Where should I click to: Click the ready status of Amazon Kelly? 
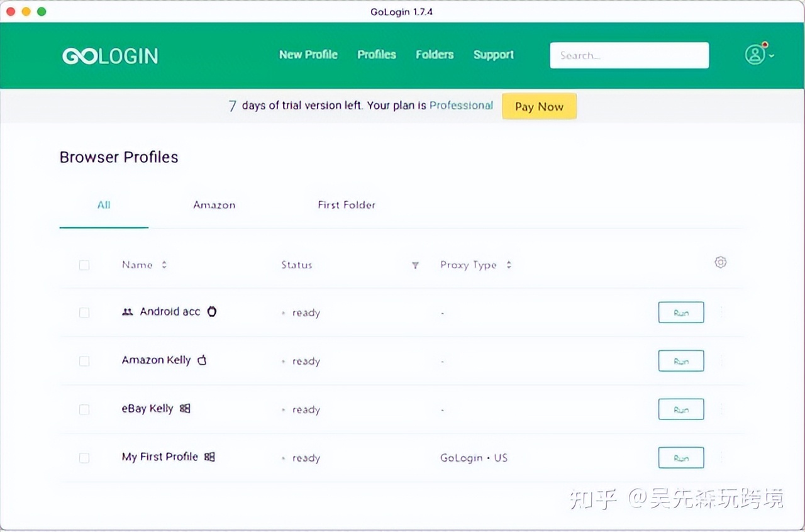tap(306, 361)
